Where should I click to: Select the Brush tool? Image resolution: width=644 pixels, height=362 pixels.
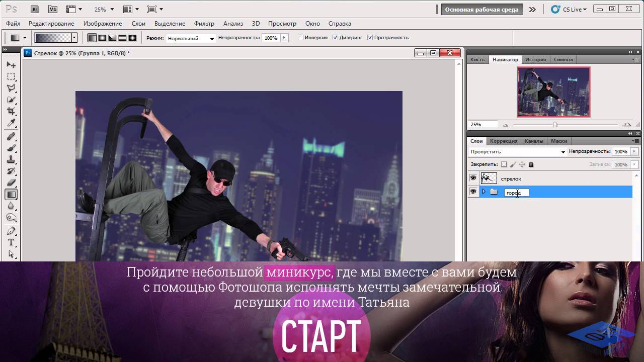tap(11, 148)
